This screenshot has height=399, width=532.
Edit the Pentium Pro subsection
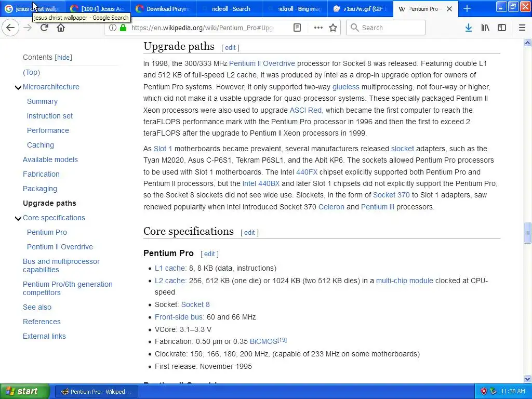pyautogui.click(x=209, y=254)
